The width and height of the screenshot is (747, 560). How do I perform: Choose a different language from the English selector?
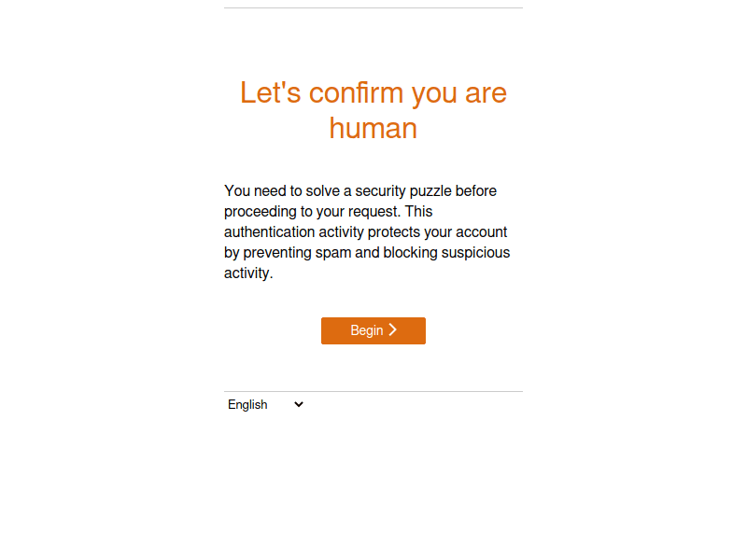click(265, 404)
